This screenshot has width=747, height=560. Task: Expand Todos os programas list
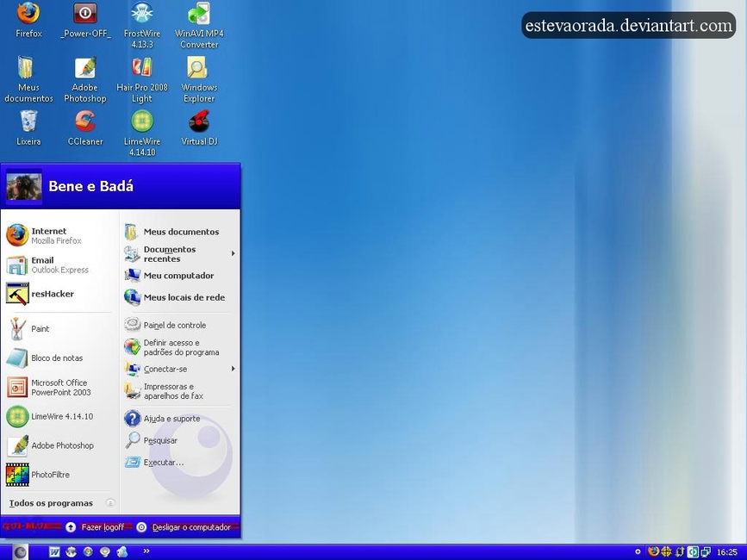[60, 503]
